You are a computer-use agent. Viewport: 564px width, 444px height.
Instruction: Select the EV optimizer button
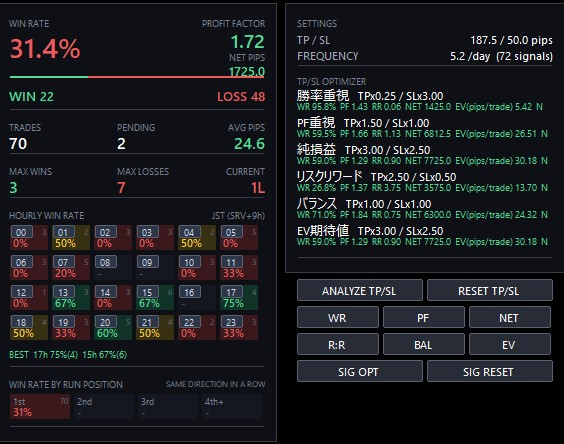pos(510,344)
